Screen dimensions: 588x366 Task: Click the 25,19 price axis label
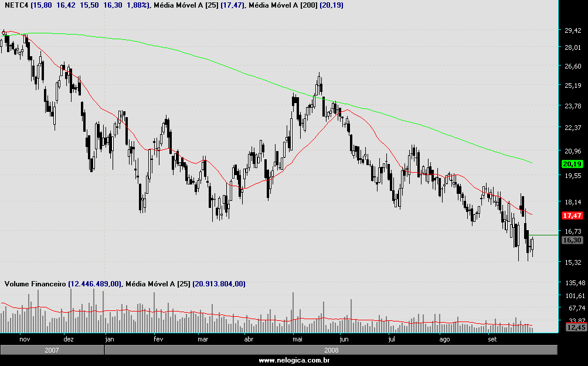click(573, 85)
